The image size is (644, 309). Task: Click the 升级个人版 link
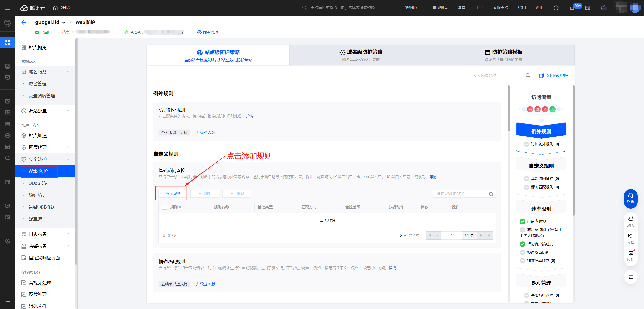coord(206,133)
